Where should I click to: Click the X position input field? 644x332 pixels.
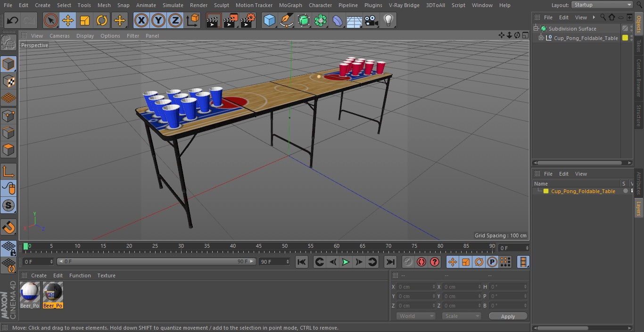tap(416, 287)
